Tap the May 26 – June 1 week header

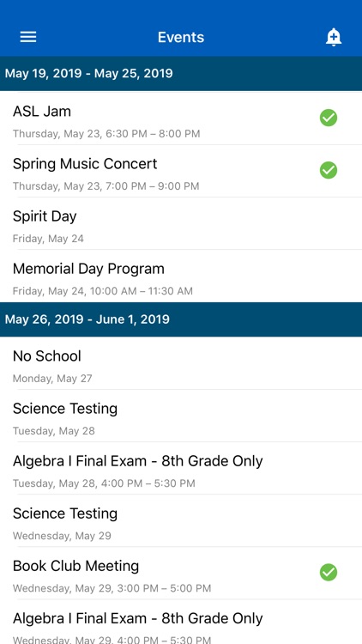coord(181,319)
